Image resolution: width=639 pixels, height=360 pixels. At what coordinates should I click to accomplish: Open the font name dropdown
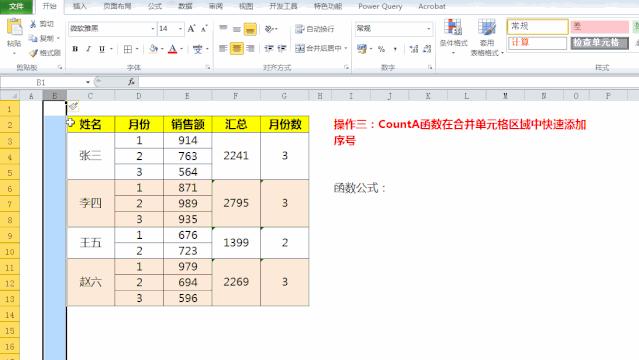[x=153, y=29]
